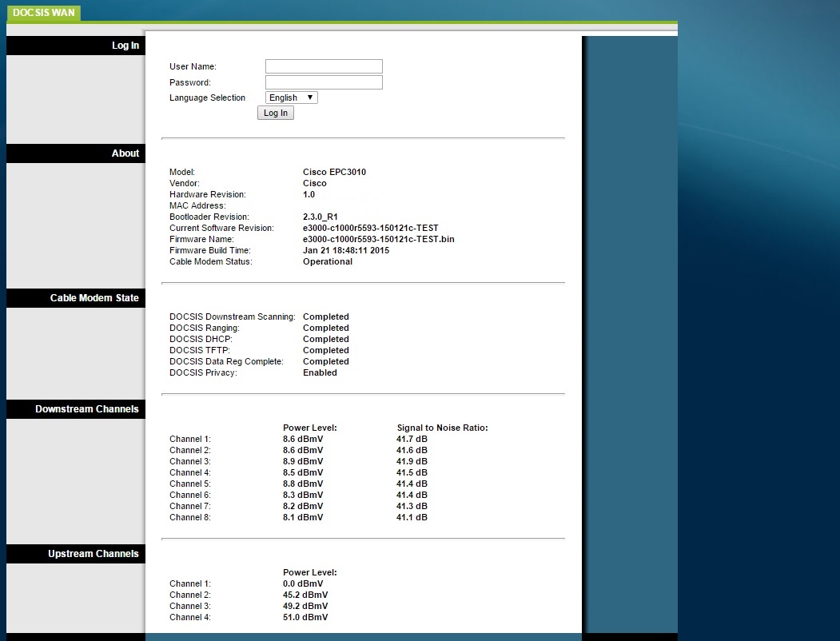Click downstream Channel 7 power 8.2 dBmV
The width and height of the screenshot is (840, 641).
pos(303,507)
